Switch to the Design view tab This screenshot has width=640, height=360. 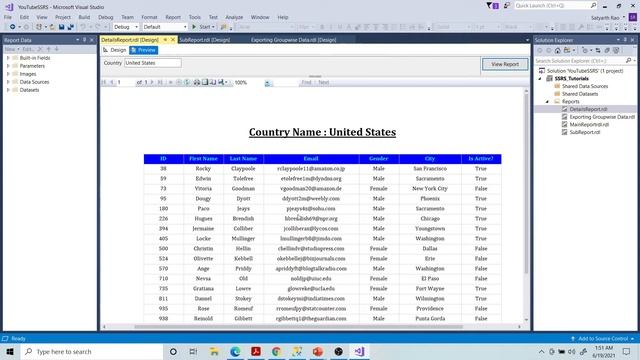click(115, 50)
